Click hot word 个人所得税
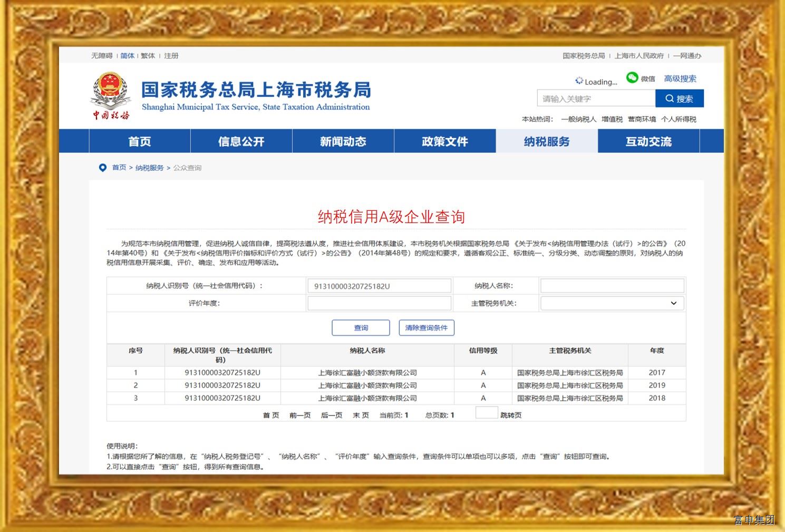 click(x=679, y=119)
